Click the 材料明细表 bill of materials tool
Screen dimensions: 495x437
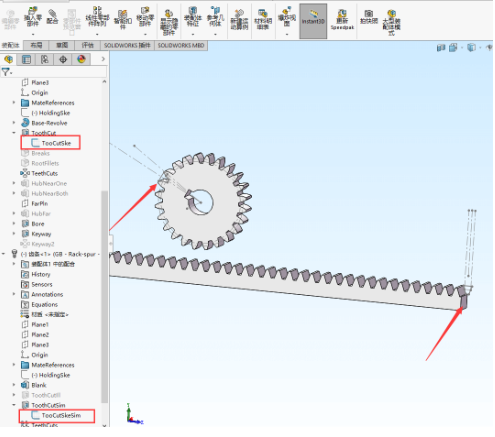pos(263,19)
